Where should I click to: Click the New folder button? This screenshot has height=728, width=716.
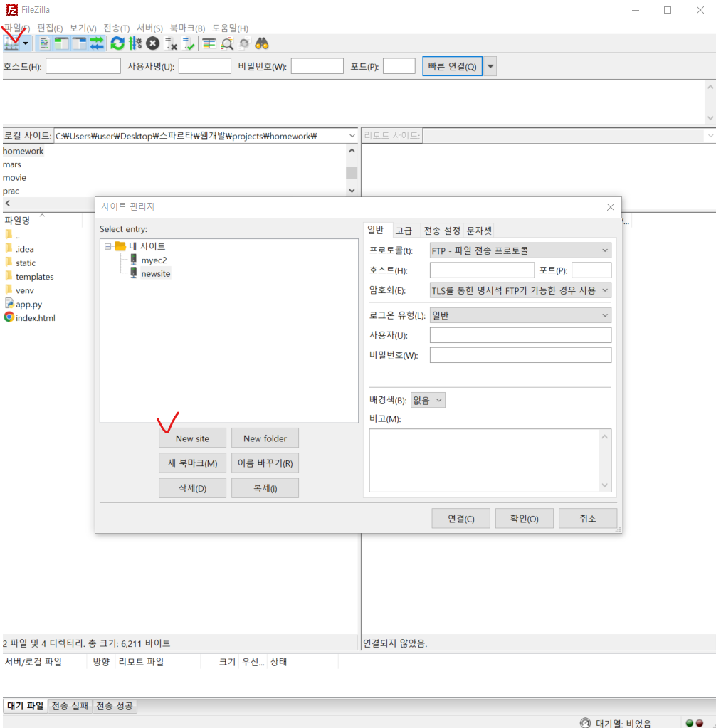coord(265,438)
